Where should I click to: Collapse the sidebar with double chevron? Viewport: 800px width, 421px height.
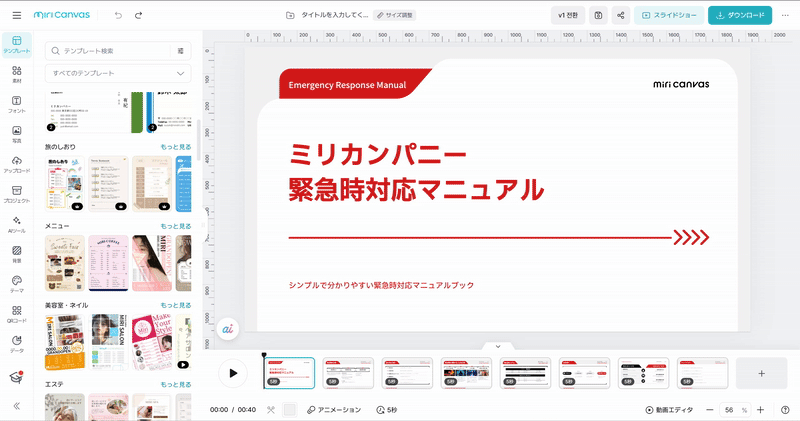click(17, 406)
